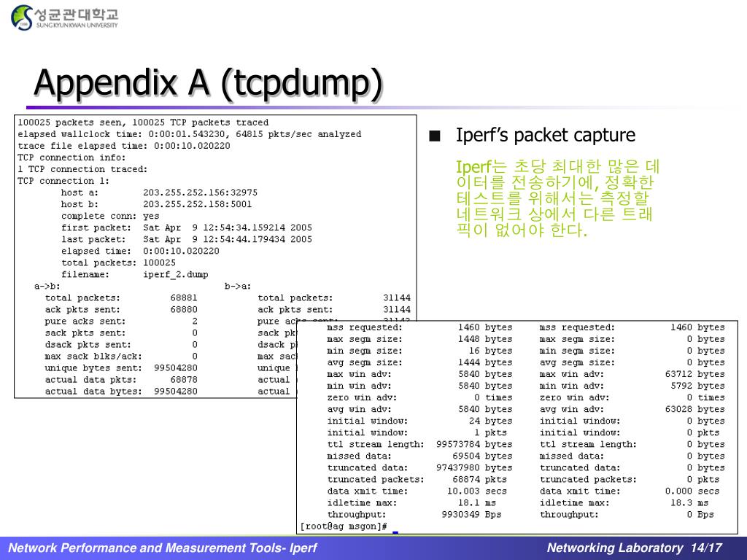Click '100025 packets seen' line
This screenshot has height=560, width=747.
(x=143, y=122)
